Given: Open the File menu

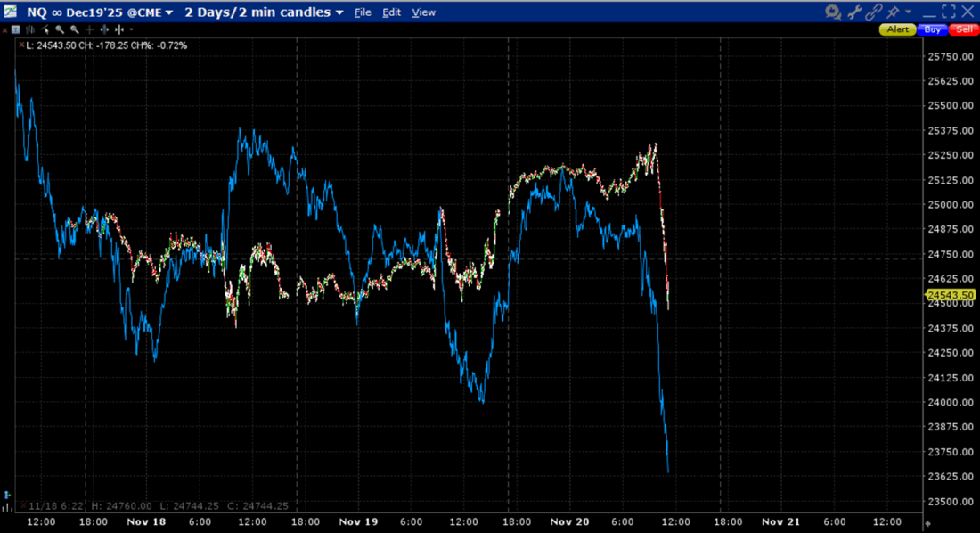Looking at the screenshot, I should click(363, 12).
